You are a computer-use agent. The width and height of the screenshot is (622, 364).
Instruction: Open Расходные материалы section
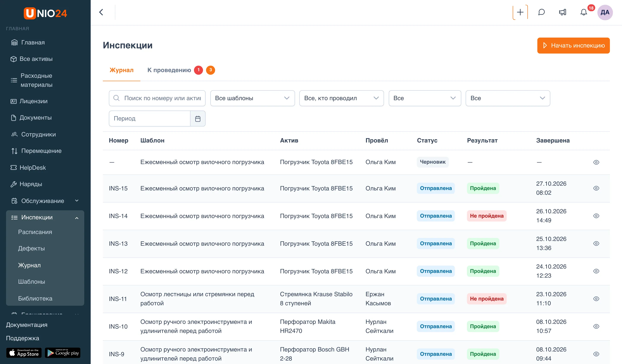click(x=32, y=80)
